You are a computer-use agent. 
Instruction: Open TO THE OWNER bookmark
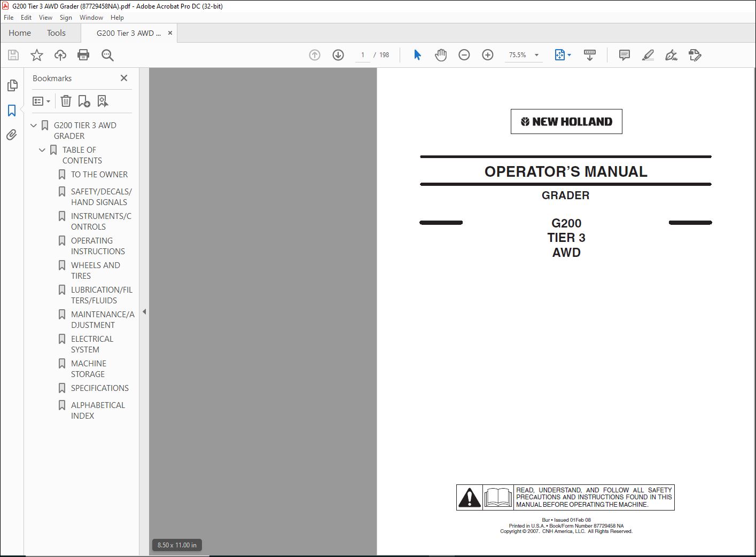coord(99,175)
